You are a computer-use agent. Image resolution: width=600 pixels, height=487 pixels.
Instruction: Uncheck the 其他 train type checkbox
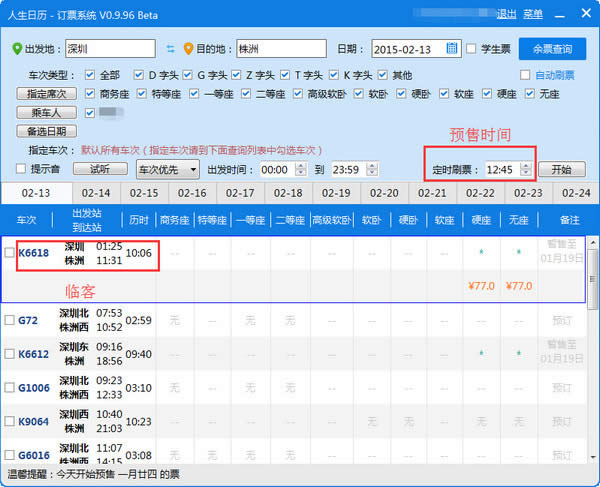(x=382, y=75)
